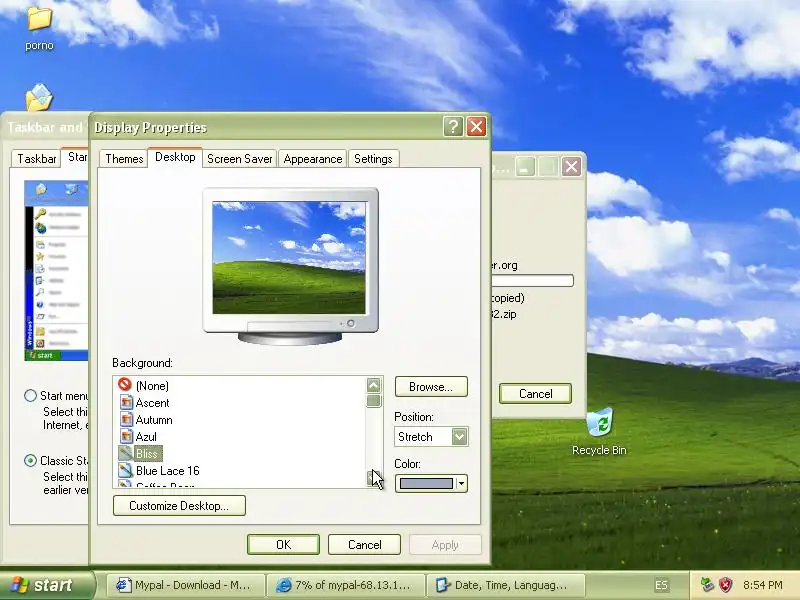The image size is (800, 600).
Task: Choose the Classic Start menu radio button
Action: coord(31,461)
